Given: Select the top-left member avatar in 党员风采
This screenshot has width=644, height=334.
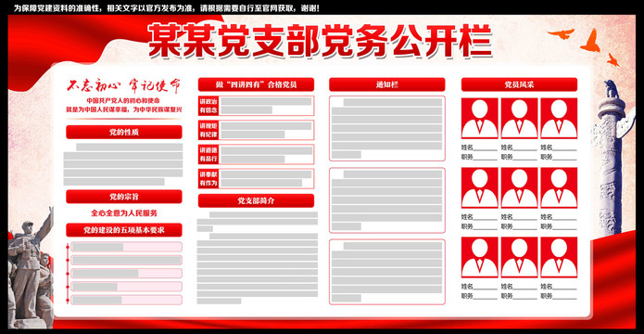Looking at the screenshot, I should [480, 118].
